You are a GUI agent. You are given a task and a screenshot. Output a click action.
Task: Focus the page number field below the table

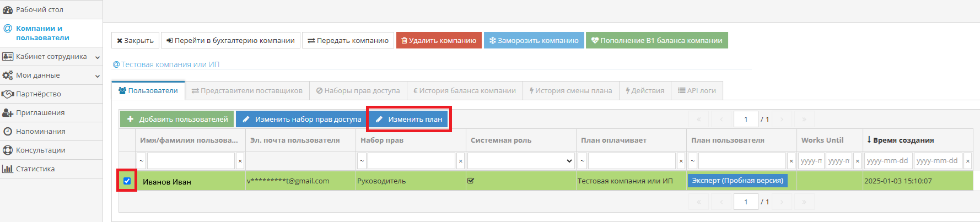[x=746, y=202]
